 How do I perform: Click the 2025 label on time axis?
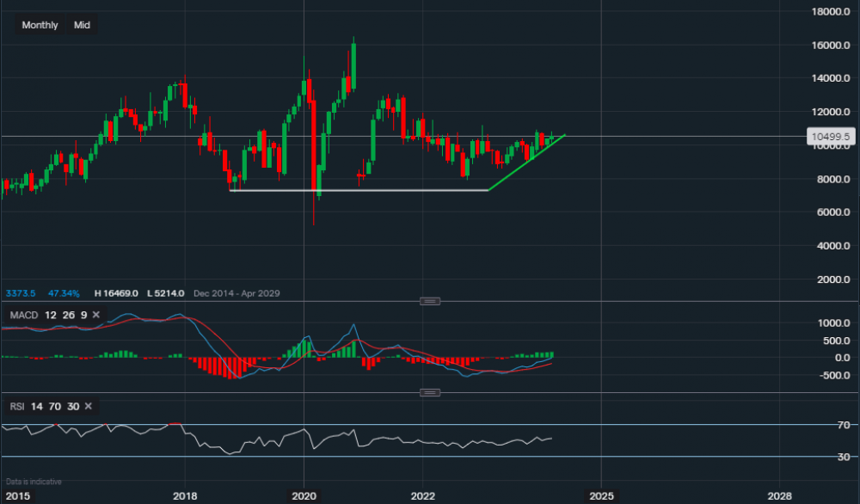pyautogui.click(x=601, y=496)
